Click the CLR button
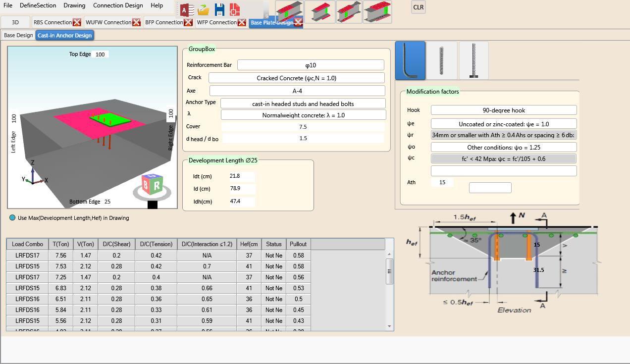Image resolution: width=630 pixels, height=364 pixels. tap(418, 7)
